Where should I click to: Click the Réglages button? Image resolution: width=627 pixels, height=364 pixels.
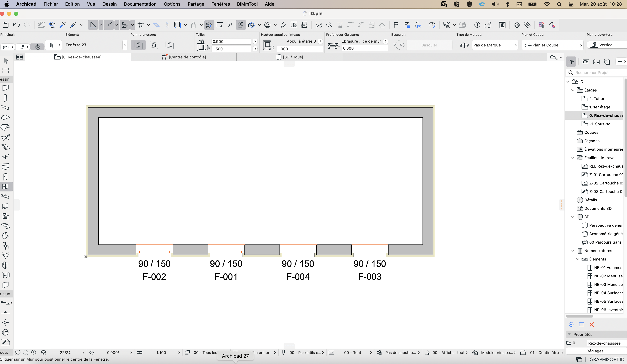point(596,351)
